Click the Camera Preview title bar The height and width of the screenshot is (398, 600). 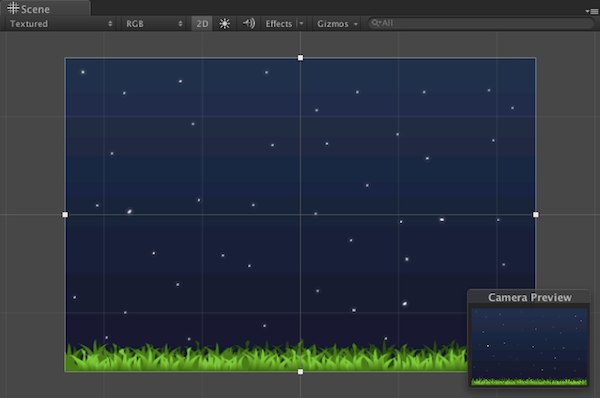pos(529,297)
